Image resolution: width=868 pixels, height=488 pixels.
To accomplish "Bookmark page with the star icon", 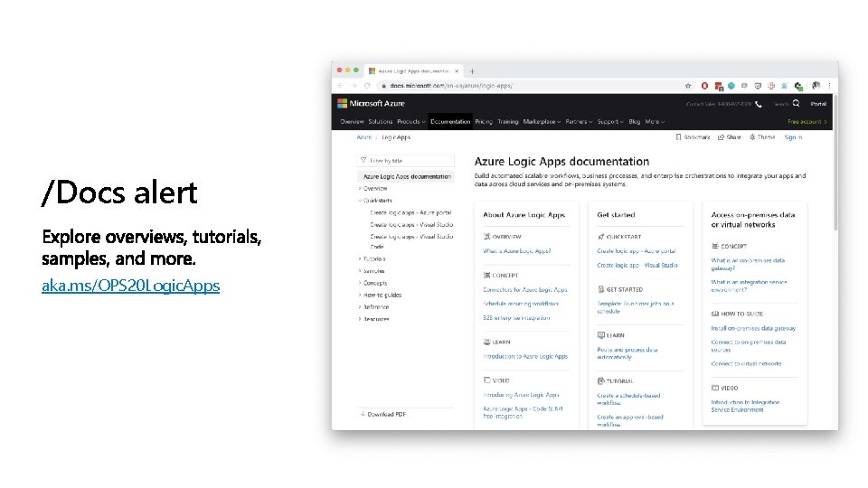I will 688,86.
